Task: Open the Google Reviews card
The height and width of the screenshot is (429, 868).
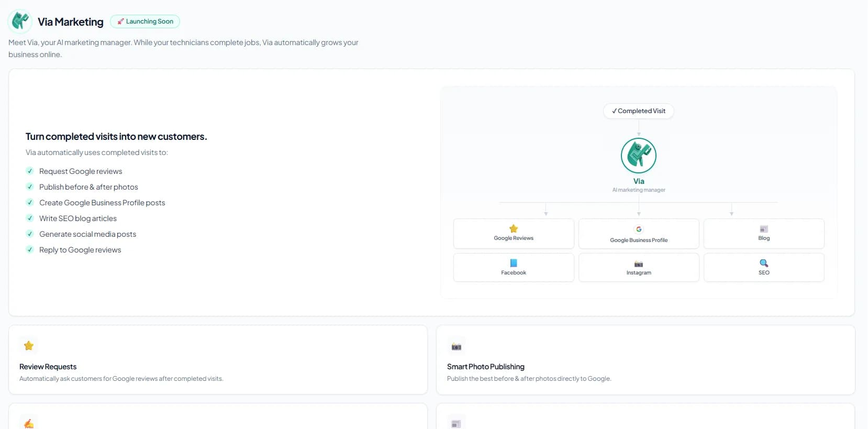Action: pyautogui.click(x=514, y=234)
